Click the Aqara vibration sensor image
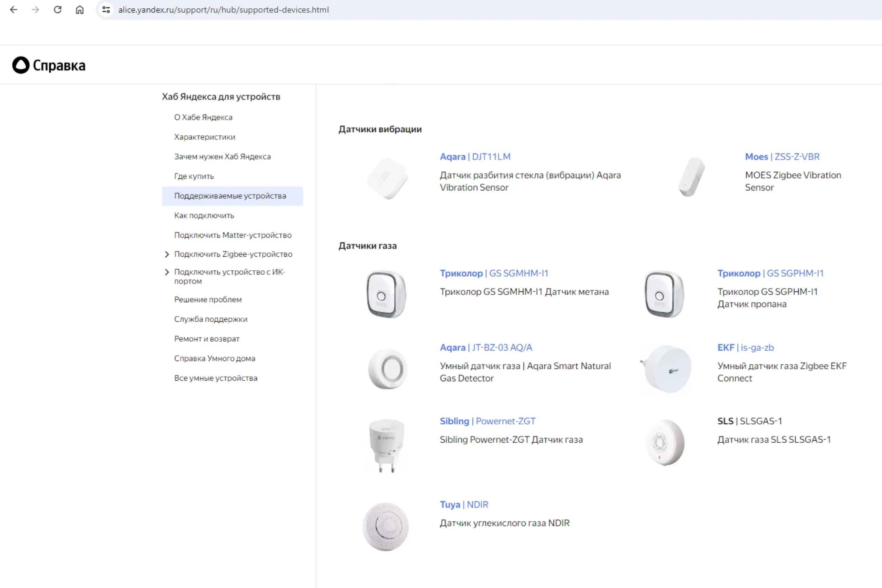The width and height of the screenshot is (882, 588). click(x=387, y=178)
